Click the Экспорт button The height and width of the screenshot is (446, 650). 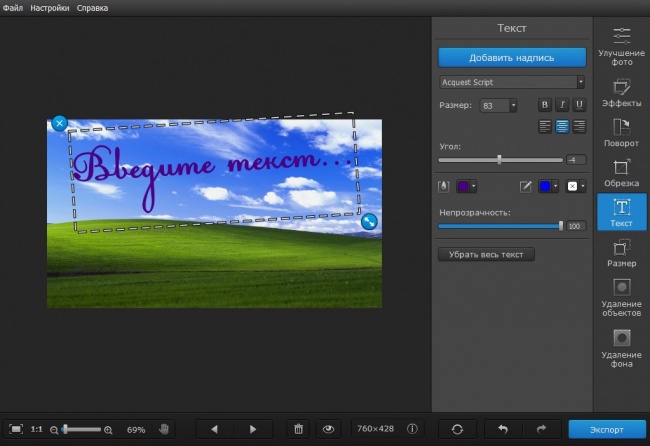[x=607, y=429]
